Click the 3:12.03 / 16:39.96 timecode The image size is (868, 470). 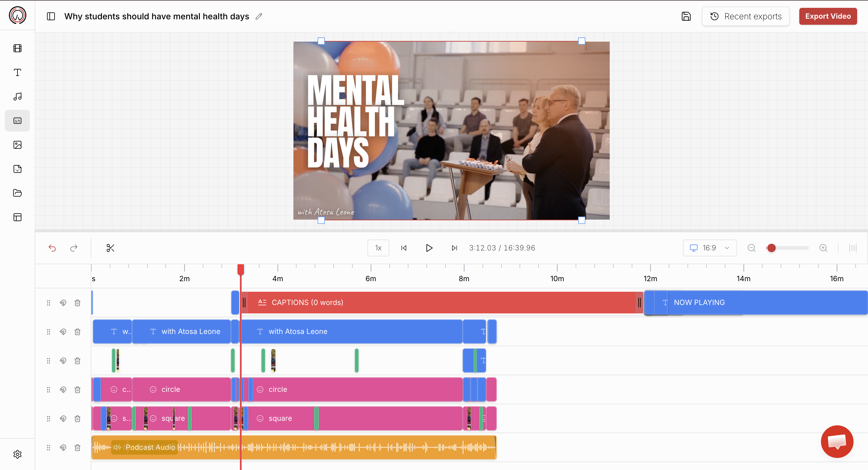click(502, 248)
